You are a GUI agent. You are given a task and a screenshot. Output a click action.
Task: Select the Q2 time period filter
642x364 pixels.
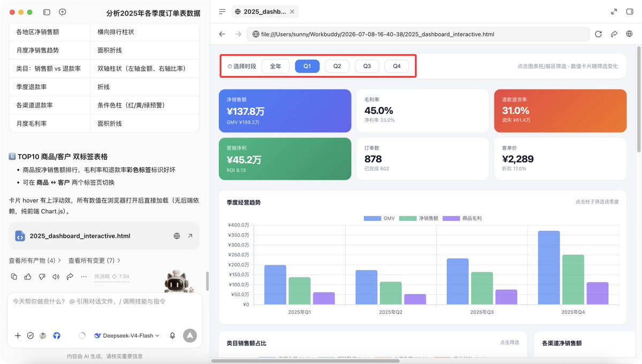click(x=337, y=66)
